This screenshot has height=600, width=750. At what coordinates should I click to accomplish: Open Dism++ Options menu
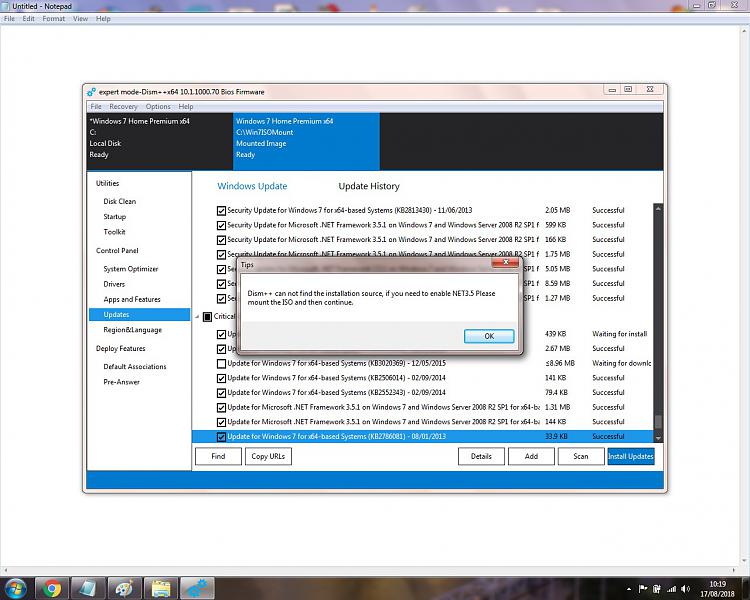click(x=158, y=106)
